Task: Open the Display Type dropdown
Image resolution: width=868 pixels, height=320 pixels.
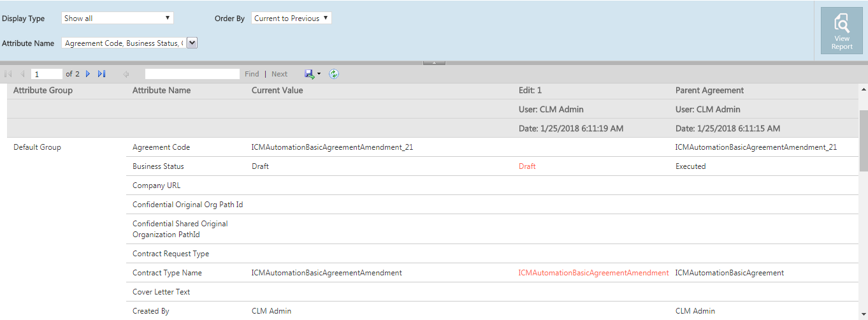Action: pyautogui.click(x=117, y=18)
